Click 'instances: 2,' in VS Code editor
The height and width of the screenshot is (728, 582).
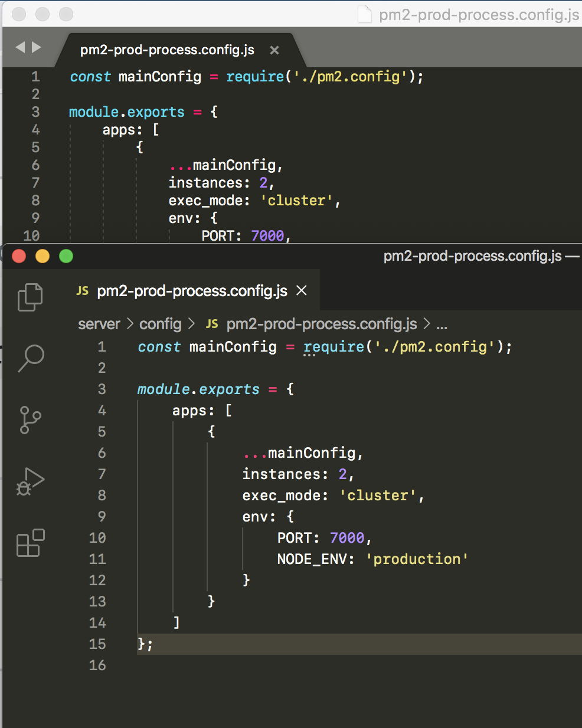(298, 474)
